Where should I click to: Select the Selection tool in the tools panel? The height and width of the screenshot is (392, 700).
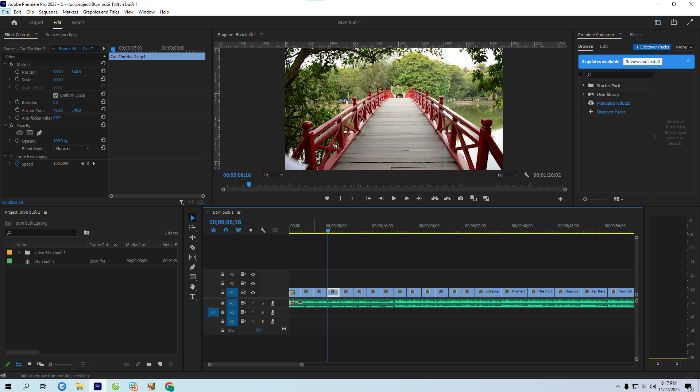(x=192, y=218)
